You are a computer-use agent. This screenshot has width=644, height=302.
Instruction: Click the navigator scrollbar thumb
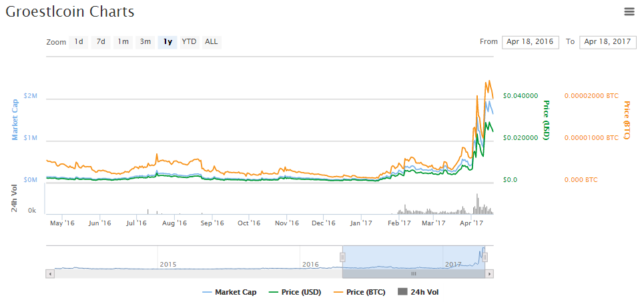(x=414, y=273)
